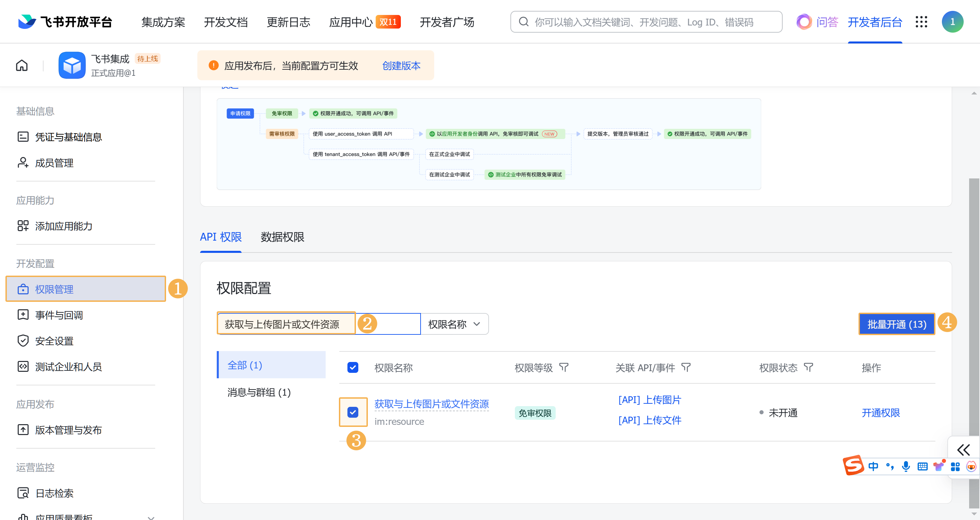The width and height of the screenshot is (980, 520).
Task: Toggle the select-all checkbox in the table header
Action: pyautogui.click(x=353, y=367)
